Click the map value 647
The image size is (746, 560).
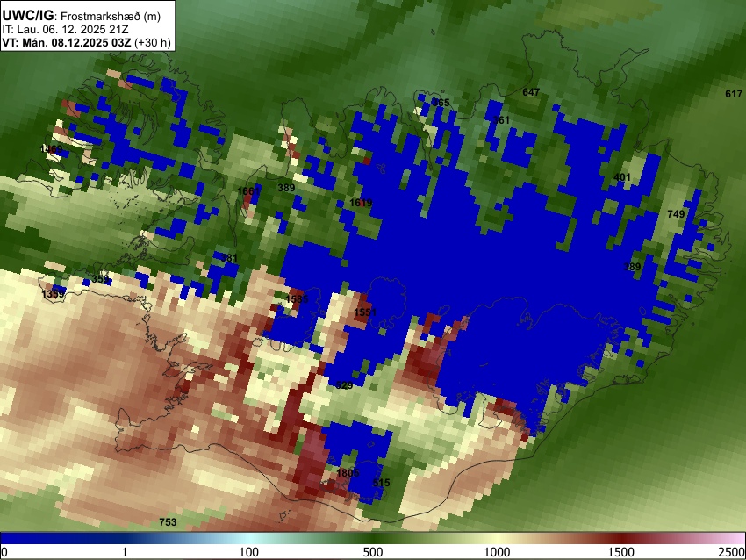pyautogui.click(x=531, y=92)
